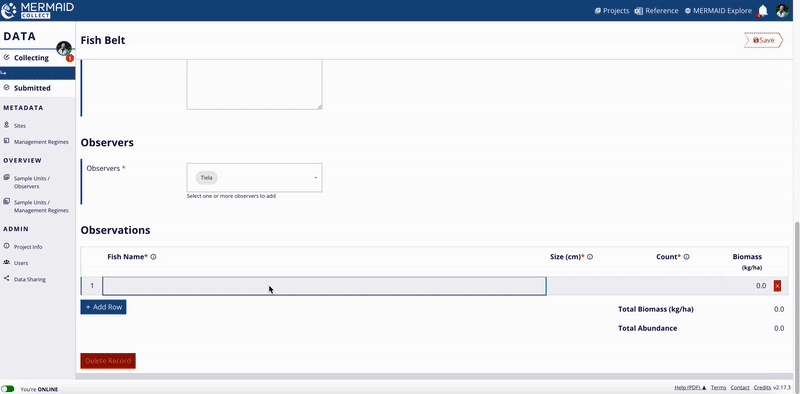Click the Add Row button
The image size is (800, 394).
103,307
